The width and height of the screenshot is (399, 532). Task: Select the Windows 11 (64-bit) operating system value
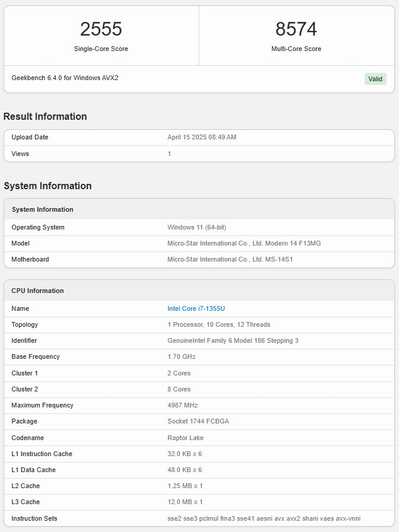197,227
